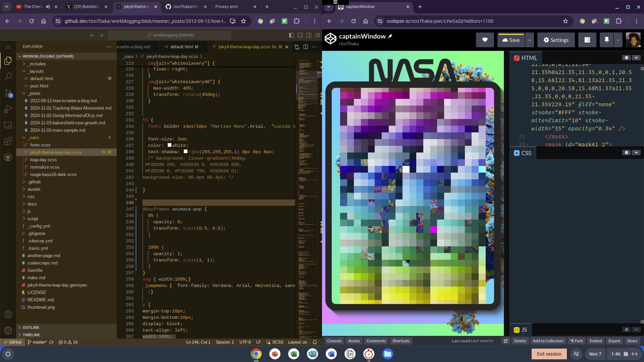The height and width of the screenshot is (362, 644).
Task: Bookmark the CodePen page with star
Action: click(566, 21)
